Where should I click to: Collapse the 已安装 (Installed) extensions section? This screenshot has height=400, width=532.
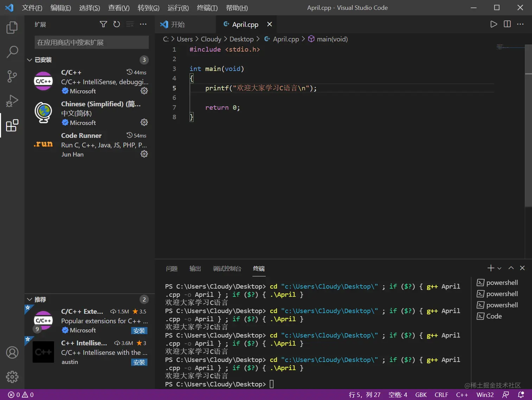[x=30, y=60]
